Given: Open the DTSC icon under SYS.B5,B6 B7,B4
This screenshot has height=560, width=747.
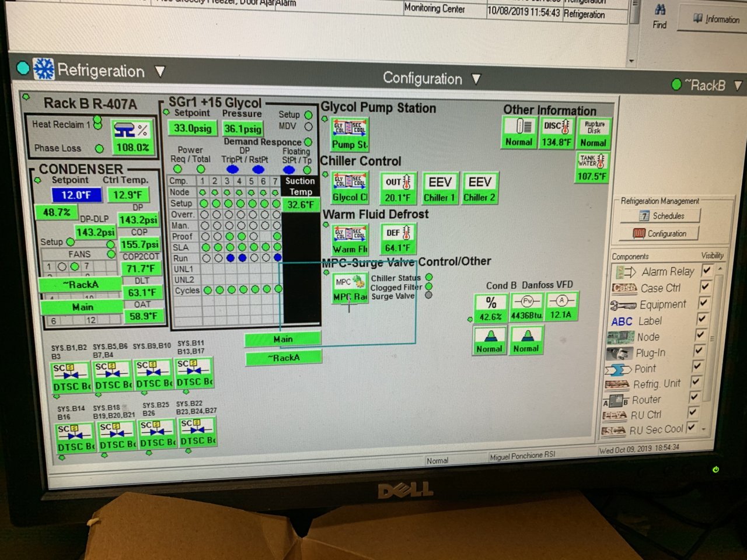Looking at the screenshot, I should (x=113, y=377).
